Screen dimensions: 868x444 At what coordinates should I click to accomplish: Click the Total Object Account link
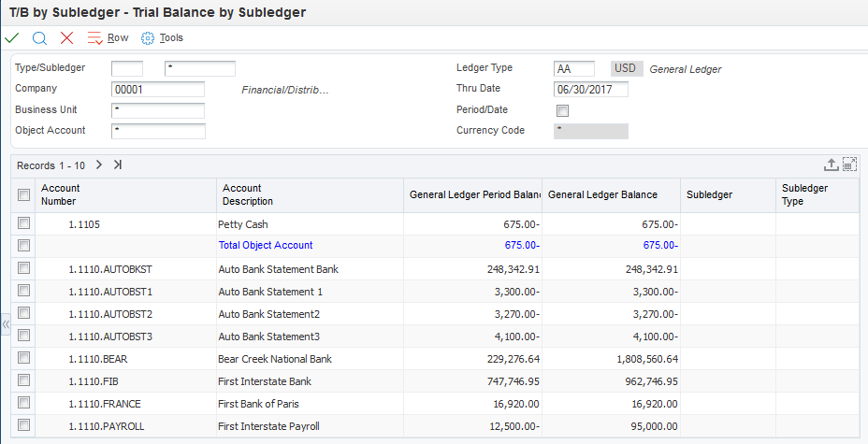(x=266, y=246)
